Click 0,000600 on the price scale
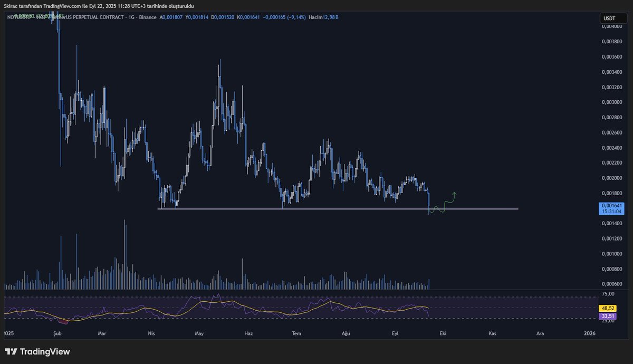 [x=611, y=284]
